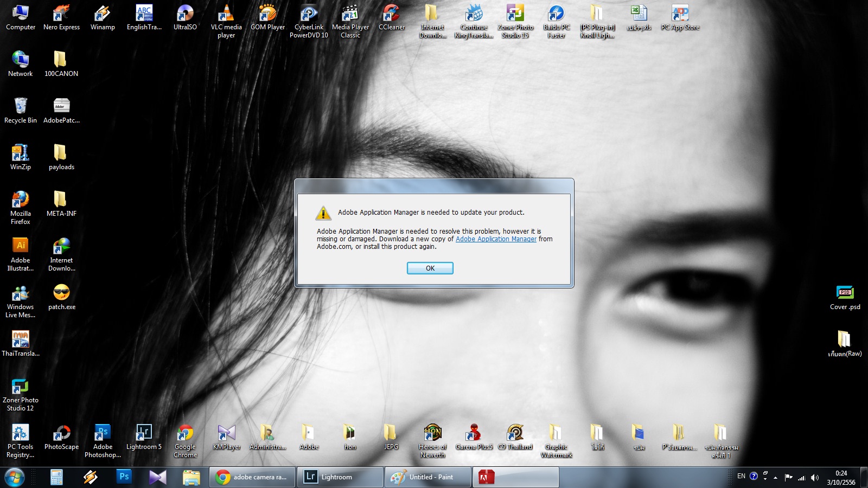Select the Continue KingTransla... desktop icon
Screen dimensions: 868x488
pyautogui.click(x=474, y=21)
